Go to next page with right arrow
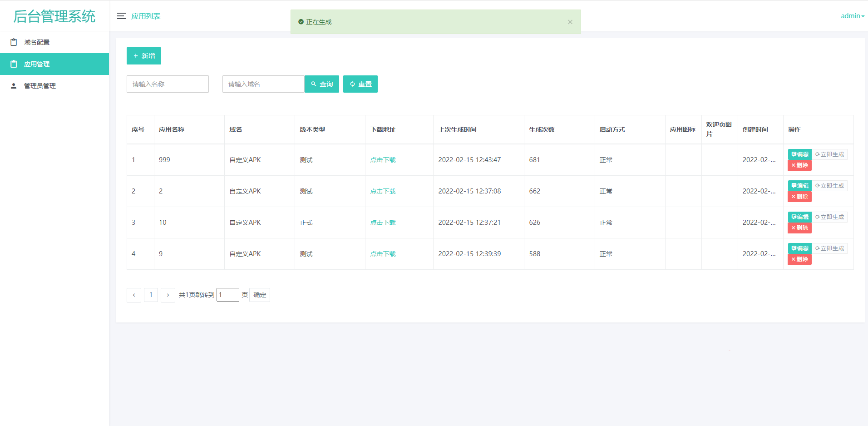The height and width of the screenshot is (426, 868). (168, 295)
